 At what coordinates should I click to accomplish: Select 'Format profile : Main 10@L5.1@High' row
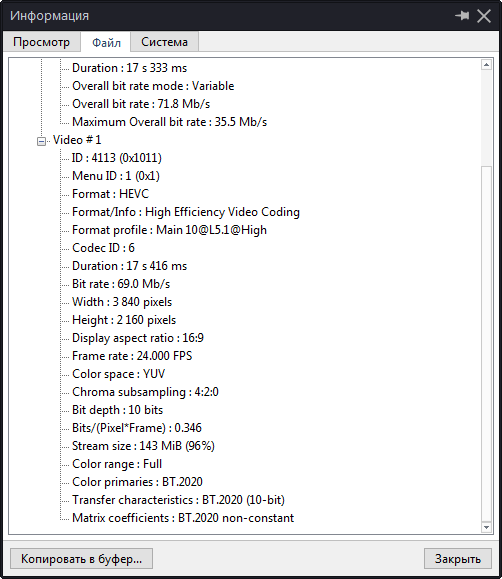pos(170,230)
